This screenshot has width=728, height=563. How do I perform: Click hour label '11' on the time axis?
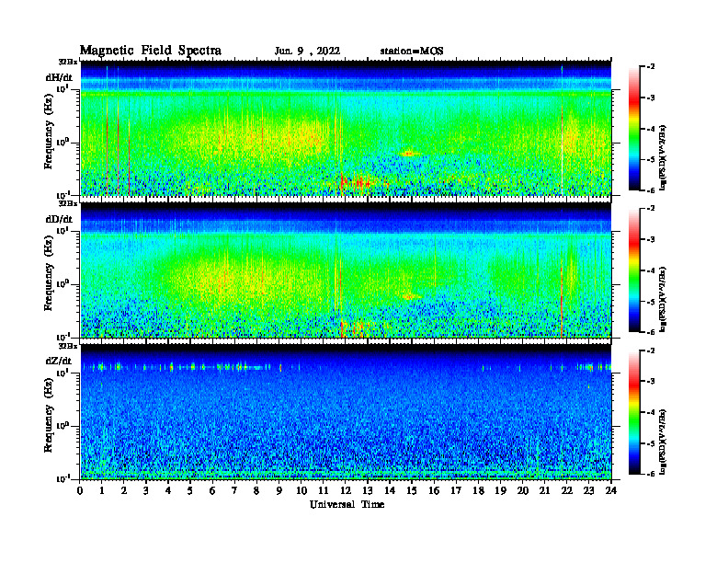324,490
